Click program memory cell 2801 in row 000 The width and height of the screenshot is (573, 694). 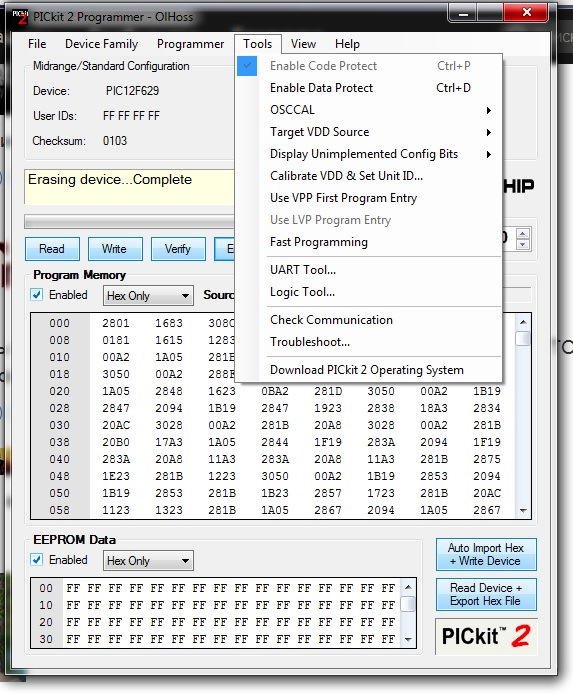tap(116, 323)
